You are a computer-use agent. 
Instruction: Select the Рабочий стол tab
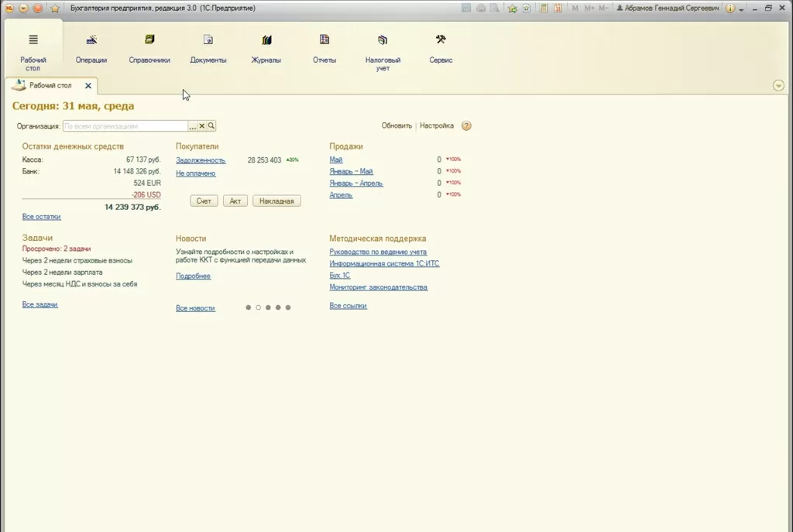50,85
